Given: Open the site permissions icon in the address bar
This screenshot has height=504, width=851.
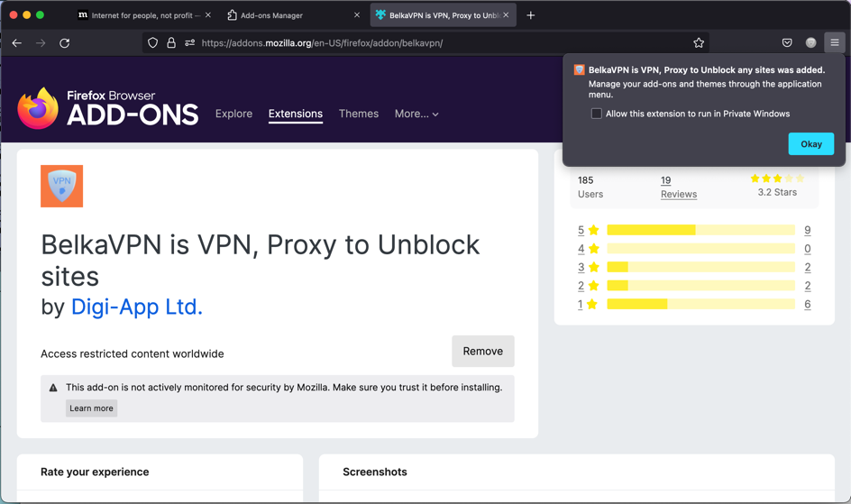Looking at the screenshot, I should point(189,43).
